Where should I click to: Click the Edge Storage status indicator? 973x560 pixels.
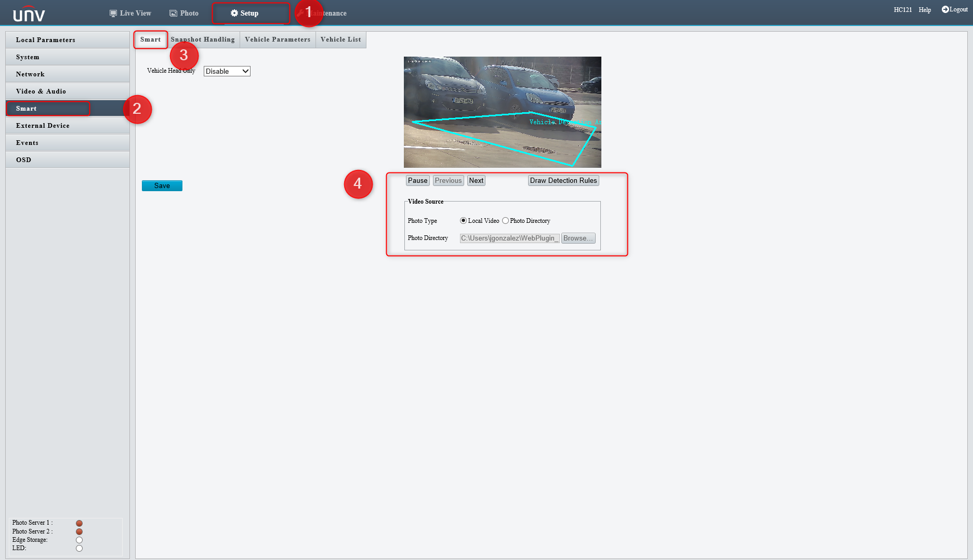79,539
